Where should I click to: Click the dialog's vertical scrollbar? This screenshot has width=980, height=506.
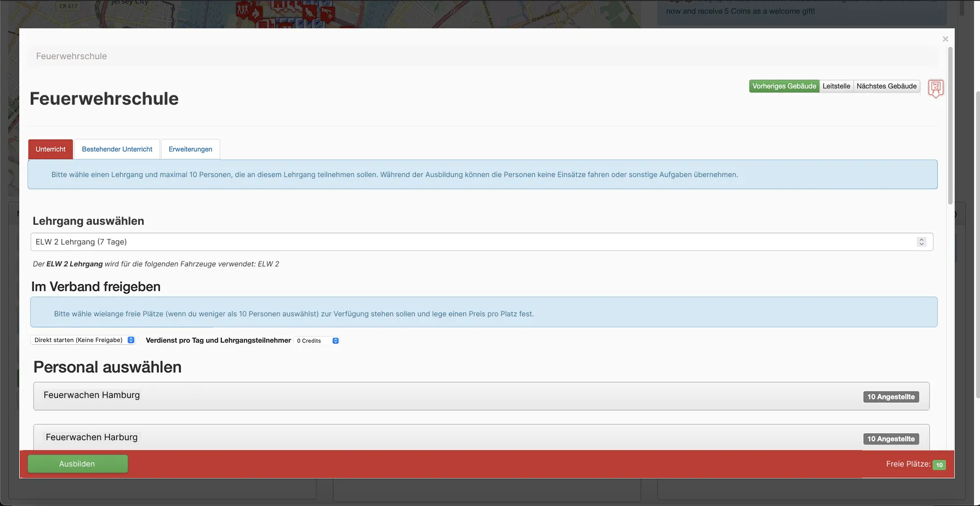950,126
